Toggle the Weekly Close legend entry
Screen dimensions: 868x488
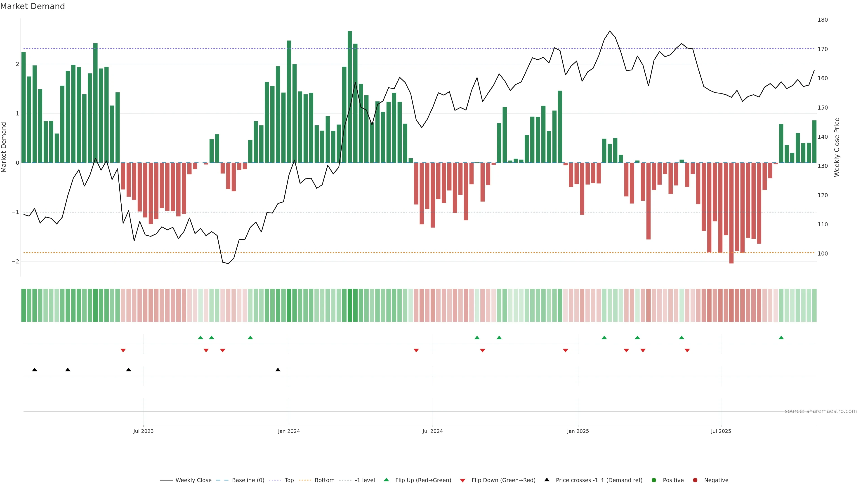pos(193,480)
